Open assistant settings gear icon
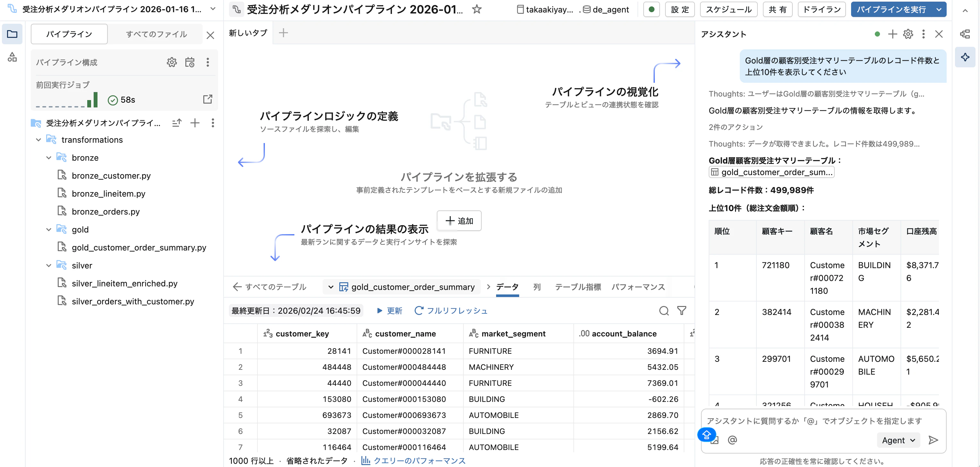Viewport: 980px width, 467px height. coord(908,34)
